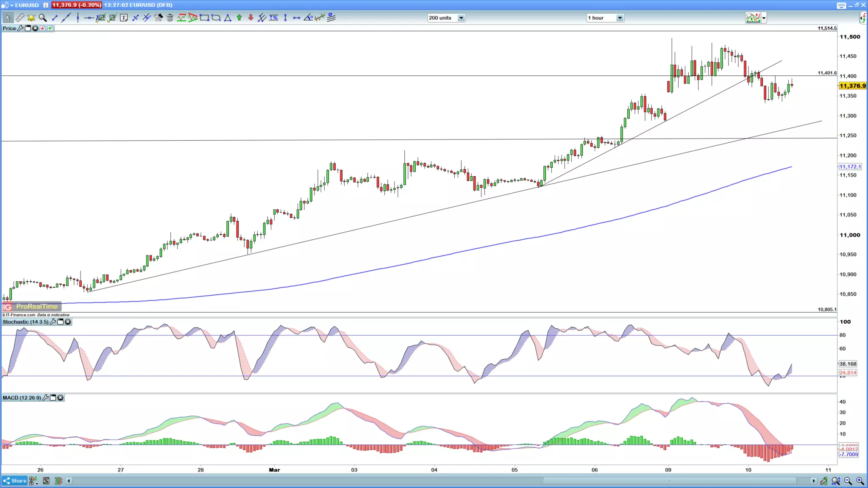Click the Price panel label
The width and height of the screenshot is (868, 488).
point(9,28)
